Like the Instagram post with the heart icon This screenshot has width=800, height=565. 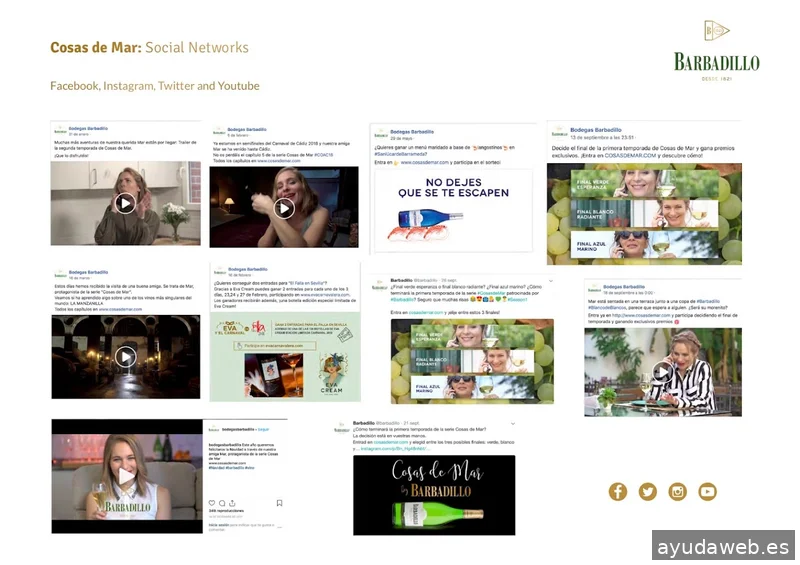click(x=212, y=503)
